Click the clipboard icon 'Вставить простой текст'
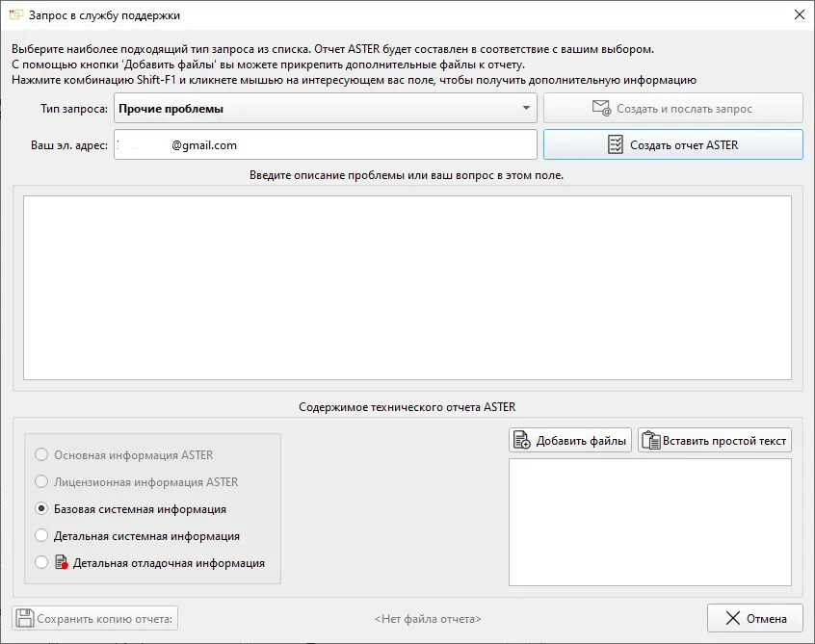Screen dimensions: 815x644 (x=650, y=441)
